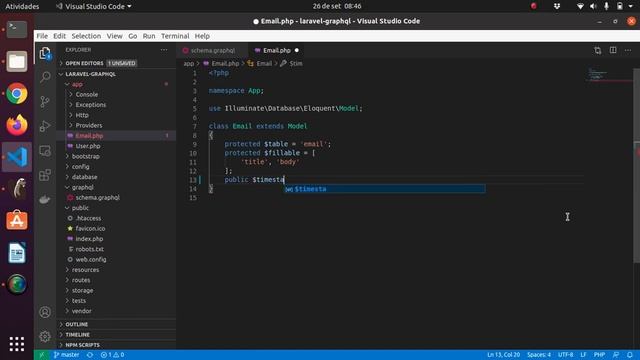
Task: Expand the OPEN EDITORS section
Action: click(x=84, y=63)
